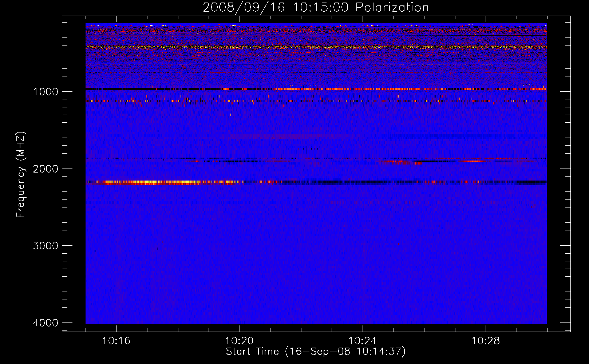Click the 10:28 time tick label
Screen dimensions: 589x364
coord(486,341)
